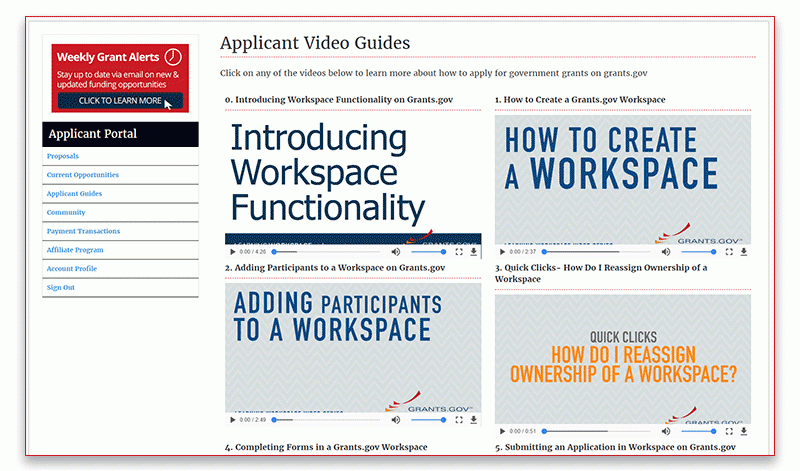Open Account Profile from sidebar
The width and height of the screenshot is (800, 471).
[x=71, y=269]
